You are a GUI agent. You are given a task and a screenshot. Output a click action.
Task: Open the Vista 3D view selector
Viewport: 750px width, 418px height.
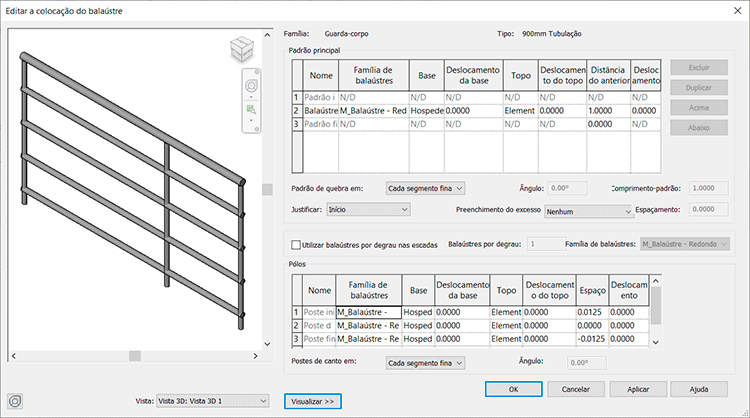tap(212, 401)
